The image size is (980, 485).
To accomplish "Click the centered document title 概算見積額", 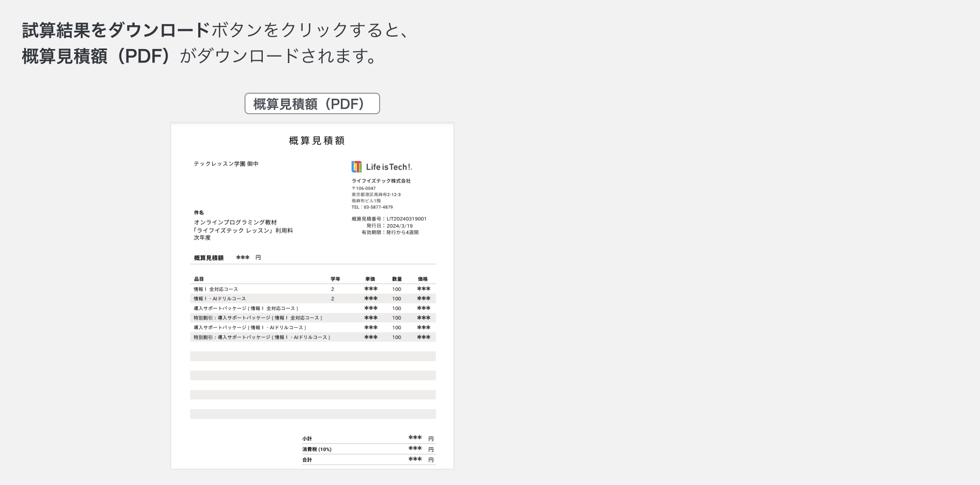I will pos(317,141).
